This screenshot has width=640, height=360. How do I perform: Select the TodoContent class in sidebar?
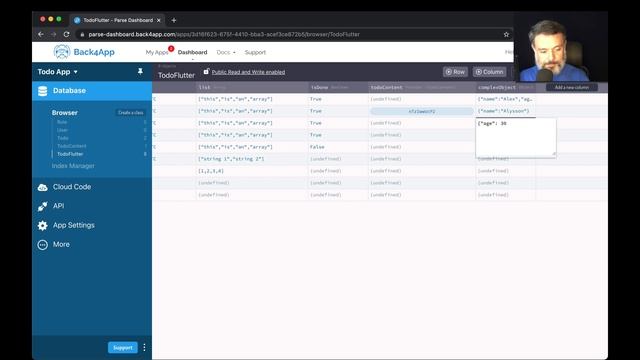72,146
